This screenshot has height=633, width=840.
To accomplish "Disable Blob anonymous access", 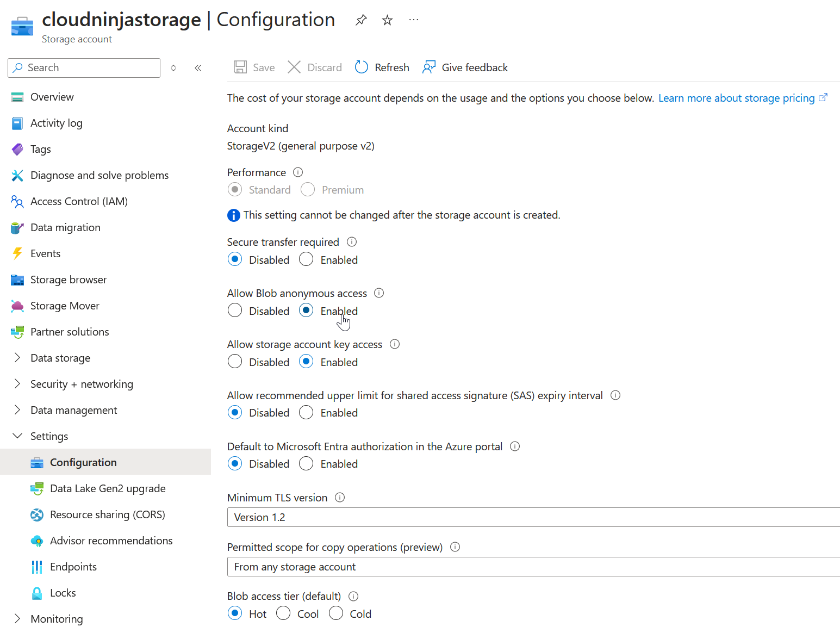I will point(234,310).
